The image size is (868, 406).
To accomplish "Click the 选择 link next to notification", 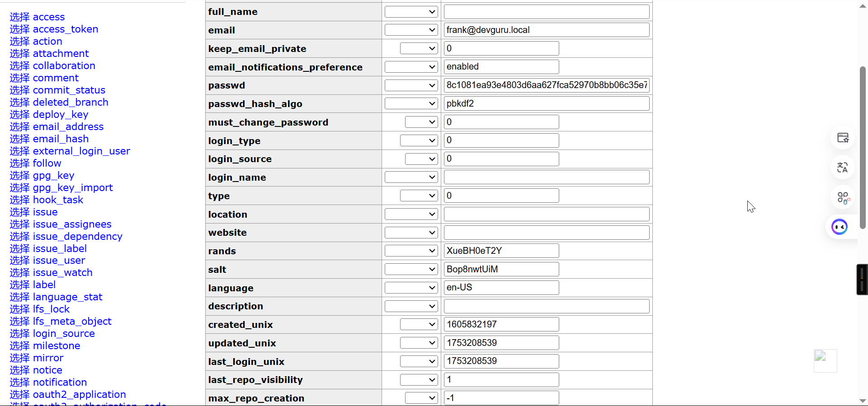I will [19, 383].
